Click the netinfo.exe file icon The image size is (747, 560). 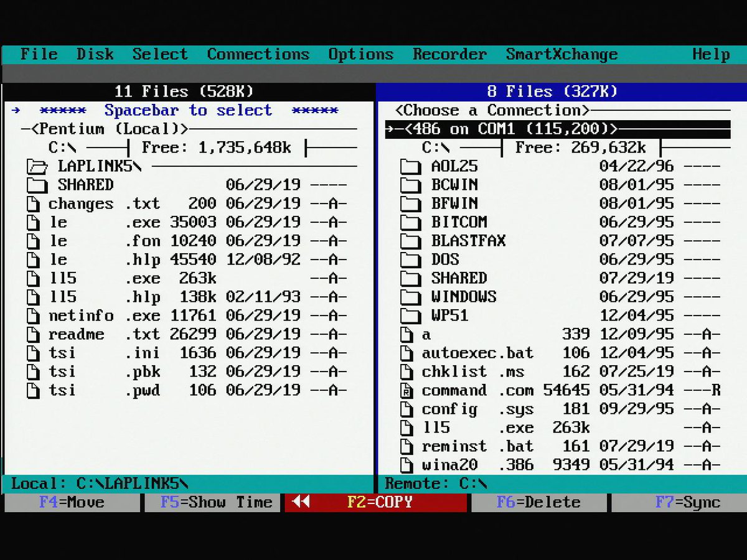pyautogui.click(x=34, y=315)
